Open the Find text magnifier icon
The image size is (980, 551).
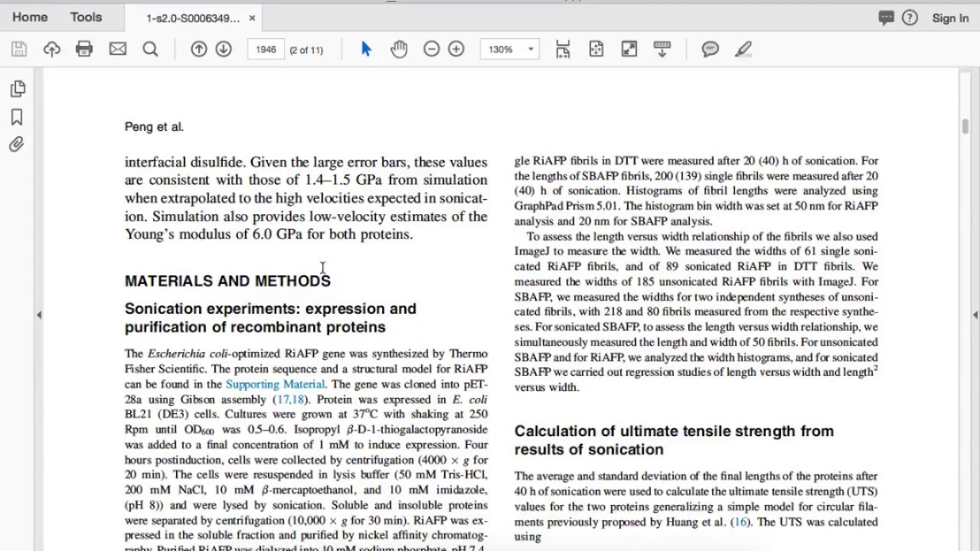[151, 49]
